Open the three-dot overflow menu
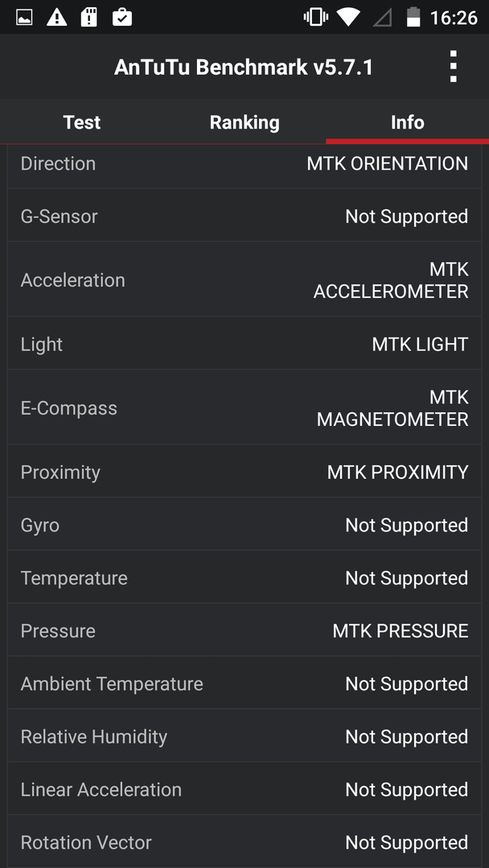Image resolution: width=489 pixels, height=868 pixels. (453, 67)
